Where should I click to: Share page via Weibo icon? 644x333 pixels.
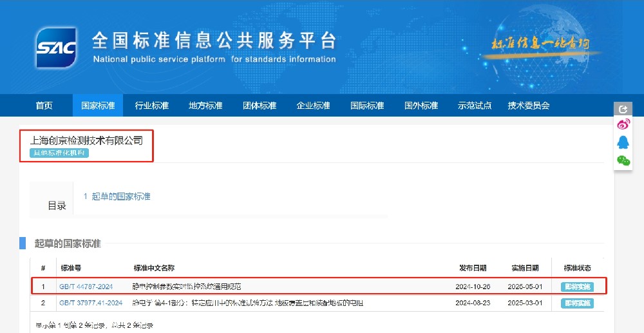(623, 124)
